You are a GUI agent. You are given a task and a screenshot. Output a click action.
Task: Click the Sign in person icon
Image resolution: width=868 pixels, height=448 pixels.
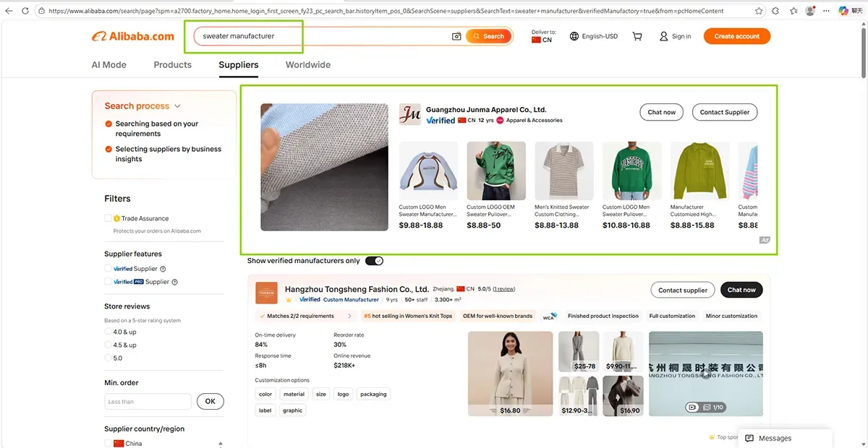(x=663, y=36)
